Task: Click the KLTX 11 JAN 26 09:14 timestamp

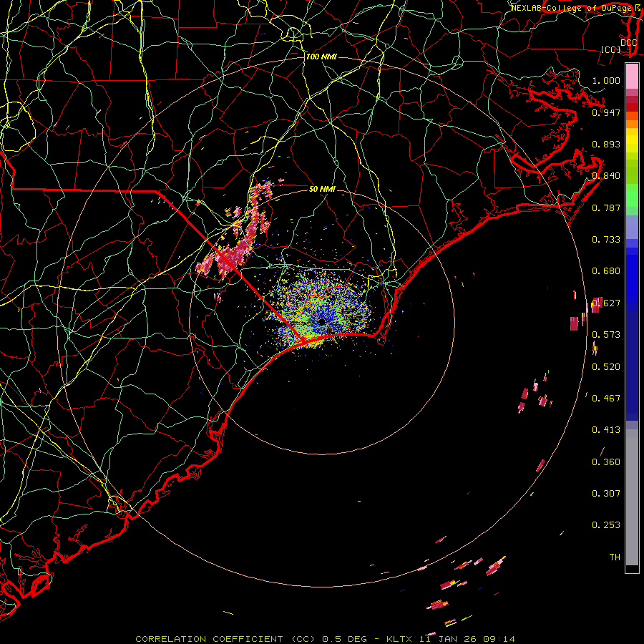Action: click(x=451, y=639)
